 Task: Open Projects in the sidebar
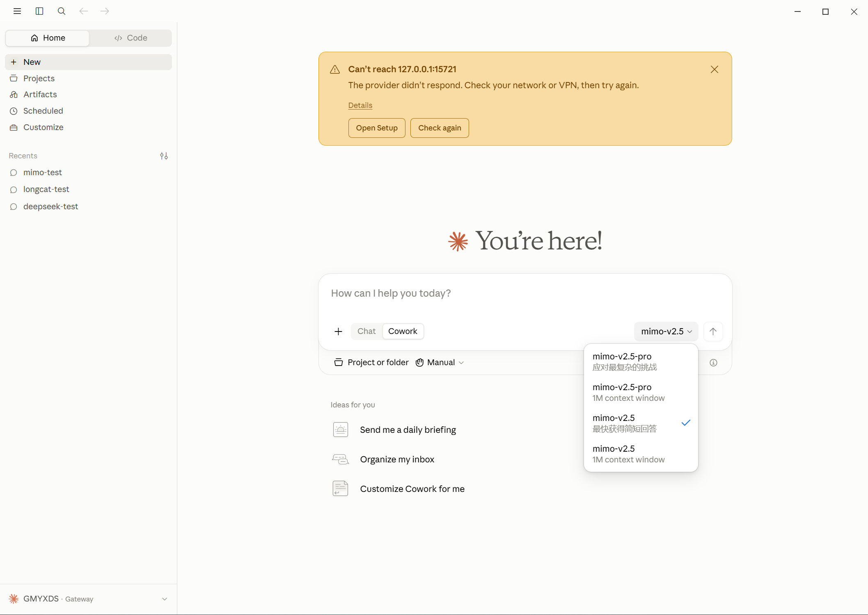tap(88, 78)
